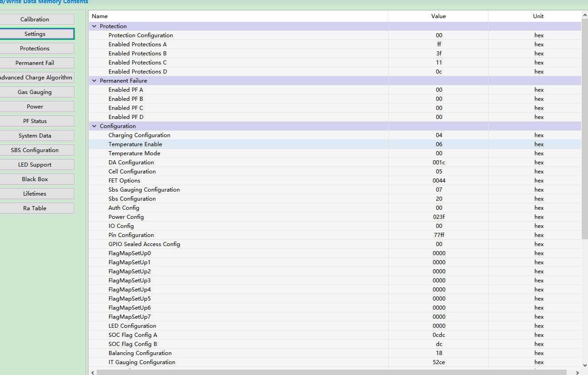Open the Protections section

35,48
